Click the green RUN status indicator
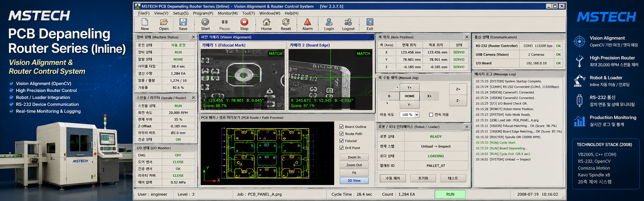644x201 pixels. [x=450, y=194]
